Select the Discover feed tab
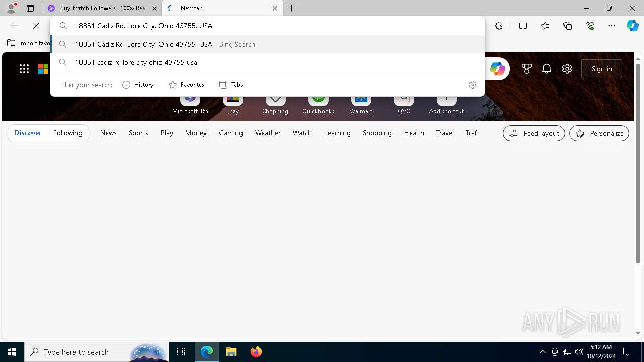Viewport: 644px width, 362px height. click(x=28, y=133)
